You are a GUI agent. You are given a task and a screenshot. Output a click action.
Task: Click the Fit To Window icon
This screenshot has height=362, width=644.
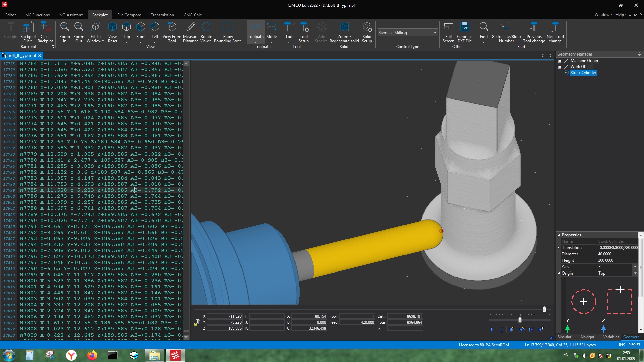tap(95, 27)
